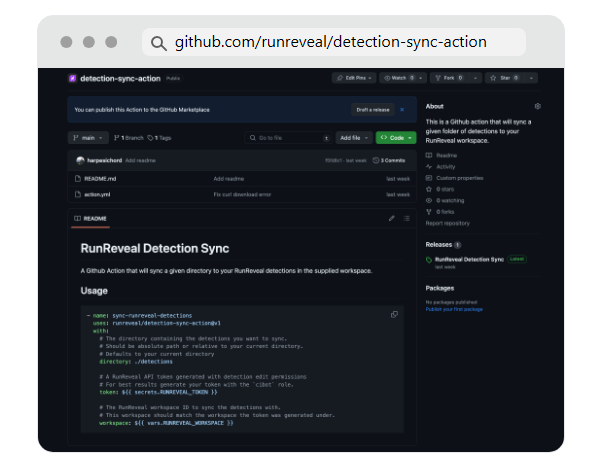Screen dimensions: 600x473
Task: Click the Activity link in About
Action: pos(446,167)
